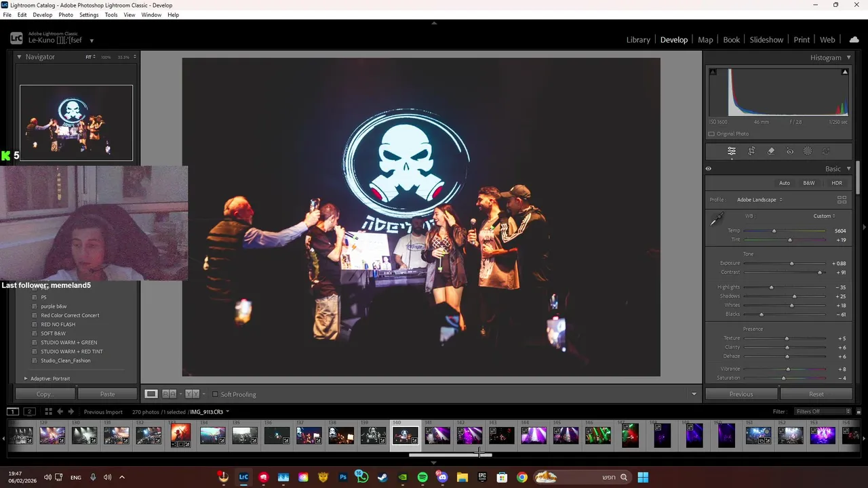This screenshot has width=868, height=488.
Task: Open identity plate dropdown arrow
Action: click(x=92, y=41)
